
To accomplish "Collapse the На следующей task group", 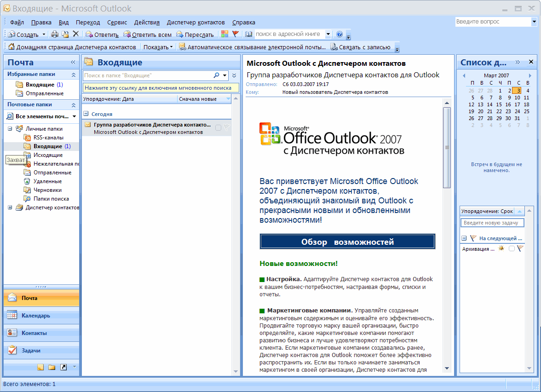I will [x=464, y=238].
